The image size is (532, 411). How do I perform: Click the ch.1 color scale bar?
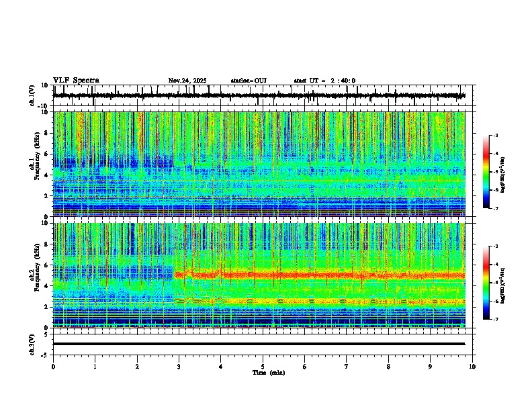[486, 172]
